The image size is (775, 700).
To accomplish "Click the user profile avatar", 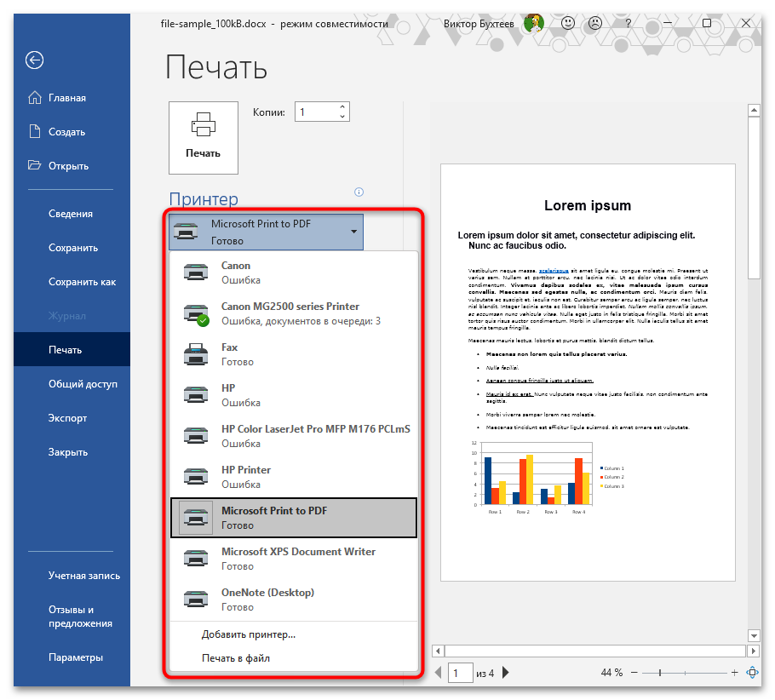I will 534,23.
